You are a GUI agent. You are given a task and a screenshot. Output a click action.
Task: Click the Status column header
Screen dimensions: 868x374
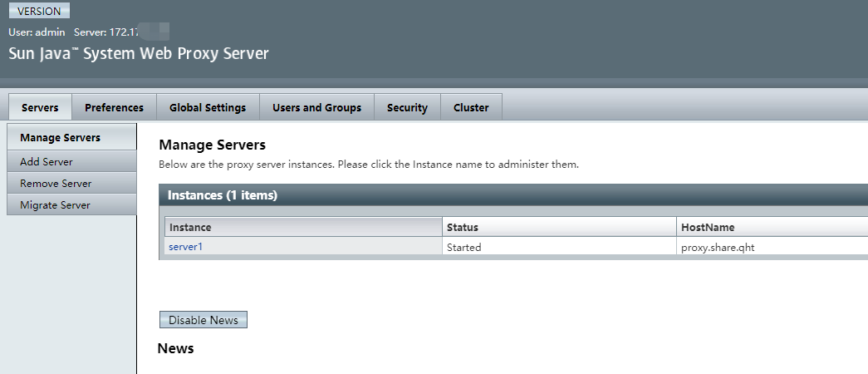[463, 227]
